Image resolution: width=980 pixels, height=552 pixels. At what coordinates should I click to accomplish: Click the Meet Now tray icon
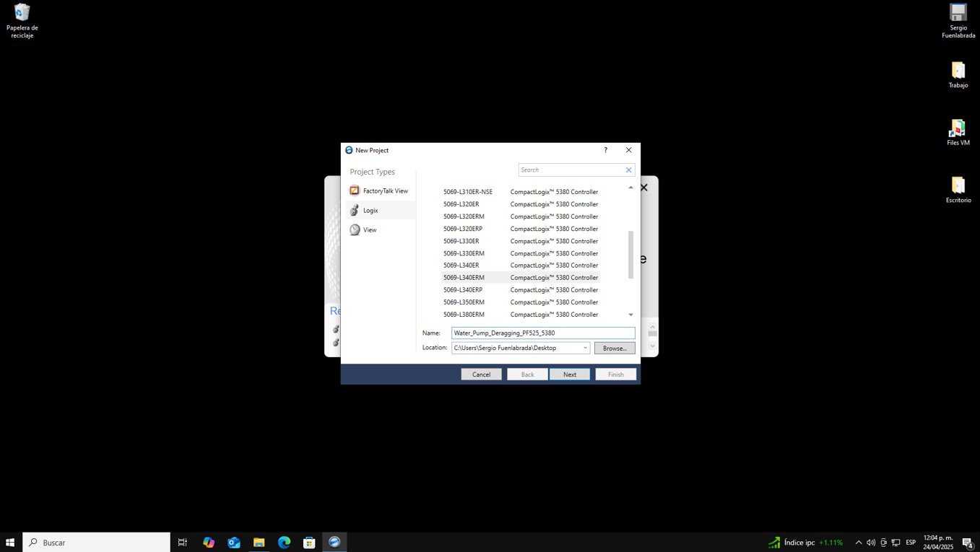(883, 543)
